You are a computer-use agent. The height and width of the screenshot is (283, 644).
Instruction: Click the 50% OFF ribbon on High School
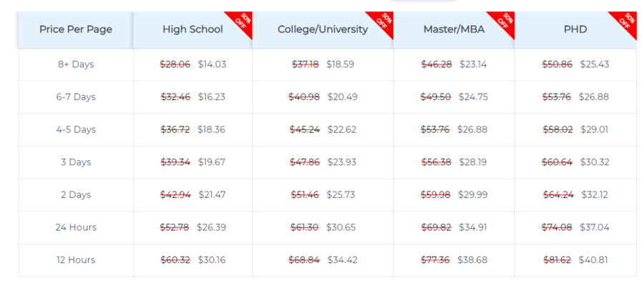click(242, 21)
